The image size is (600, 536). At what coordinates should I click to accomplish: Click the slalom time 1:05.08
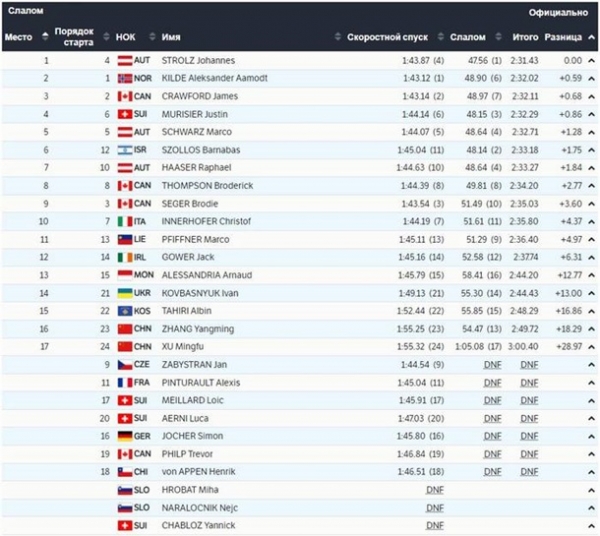pos(470,347)
